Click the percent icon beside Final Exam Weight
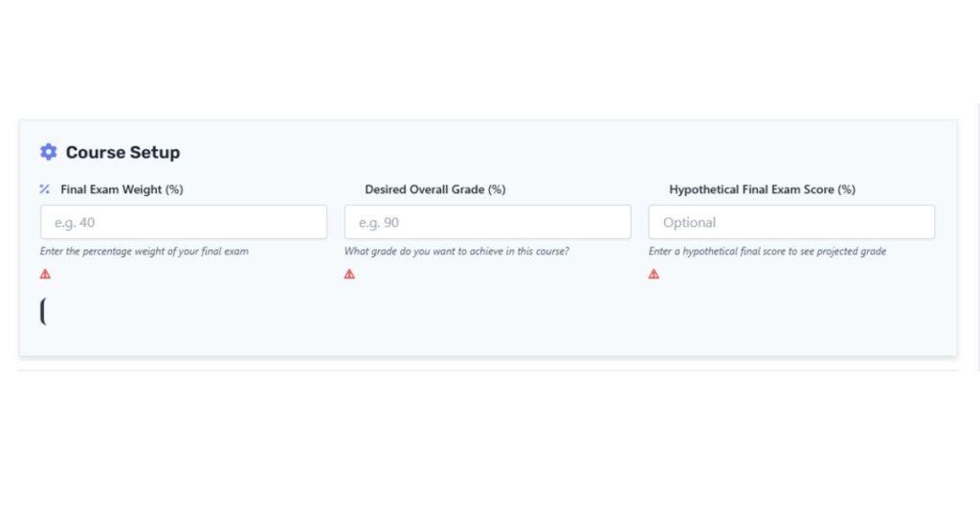The image size is (980, 513). (x=45, y=190)
